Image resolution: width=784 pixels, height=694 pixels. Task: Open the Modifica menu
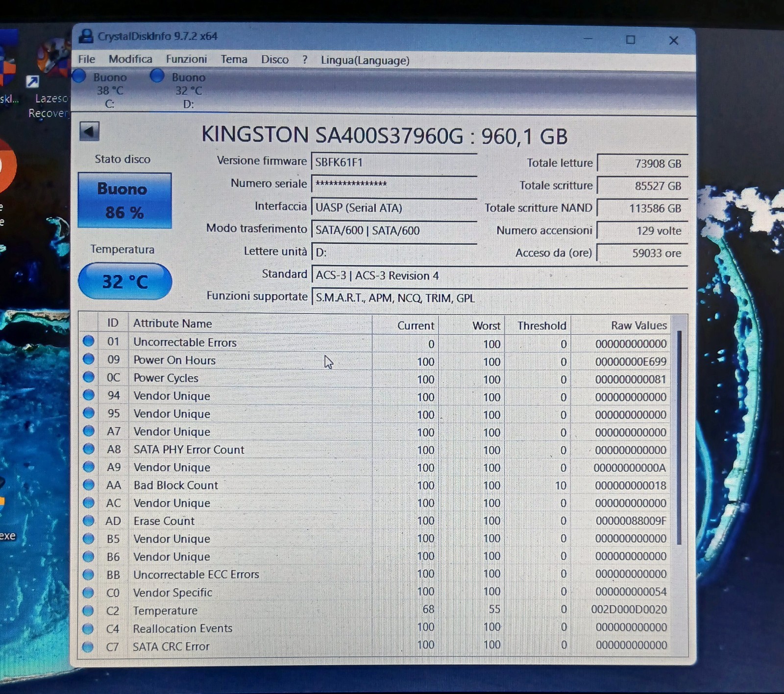pyautogui.click(x=130, y=59)
